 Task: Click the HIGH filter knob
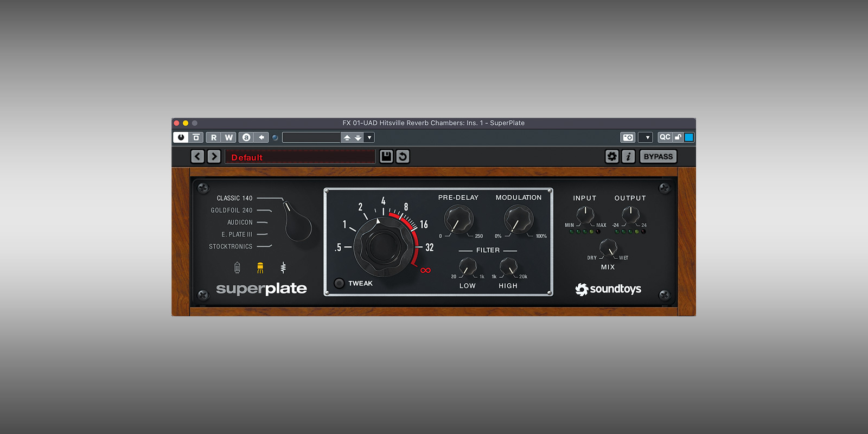coord(508,266)
